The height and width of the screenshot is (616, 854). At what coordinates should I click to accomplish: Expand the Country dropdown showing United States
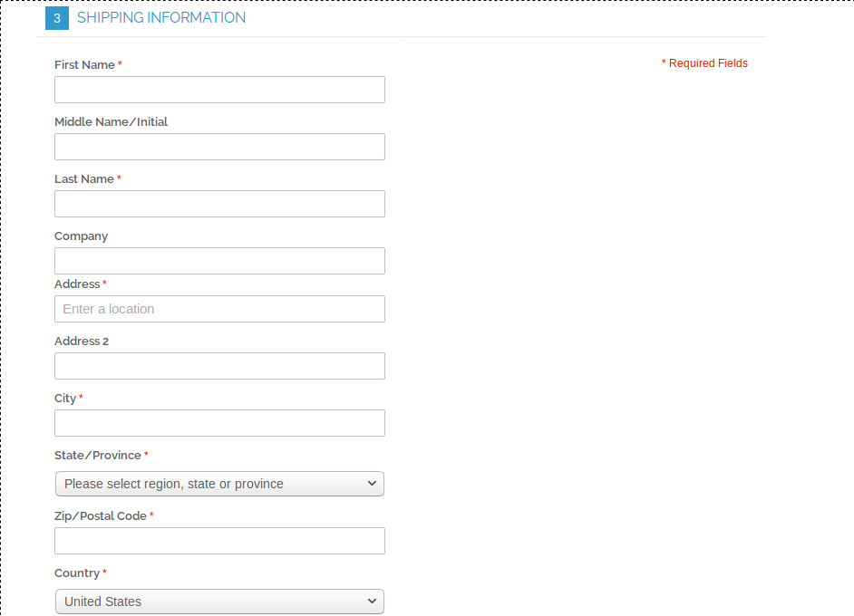tap(219, 602)
